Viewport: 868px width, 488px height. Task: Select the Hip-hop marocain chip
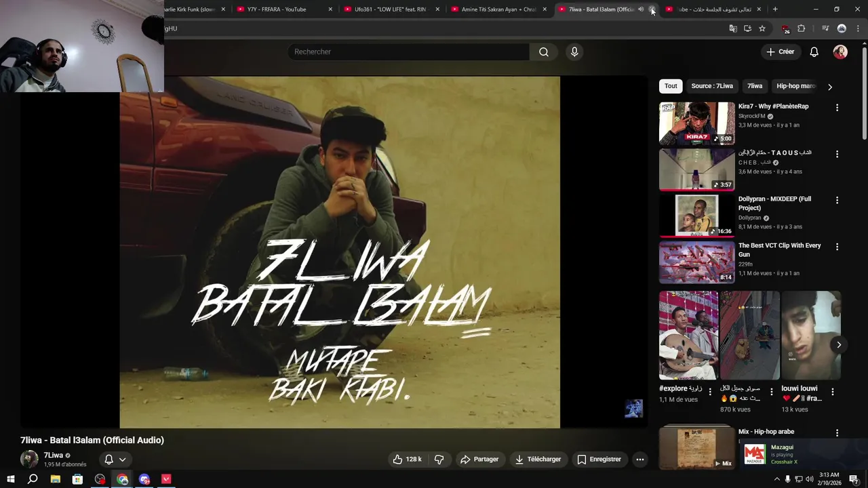795,86
